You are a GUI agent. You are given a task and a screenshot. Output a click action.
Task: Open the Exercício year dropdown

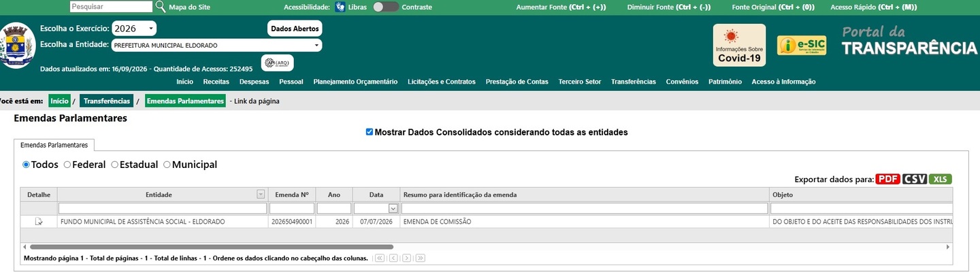(133, 29)
